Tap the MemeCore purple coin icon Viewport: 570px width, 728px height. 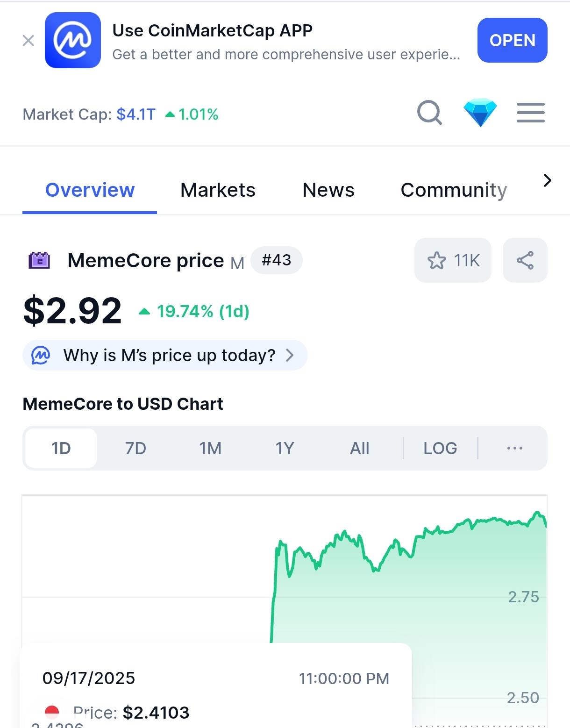pos(39,260)
